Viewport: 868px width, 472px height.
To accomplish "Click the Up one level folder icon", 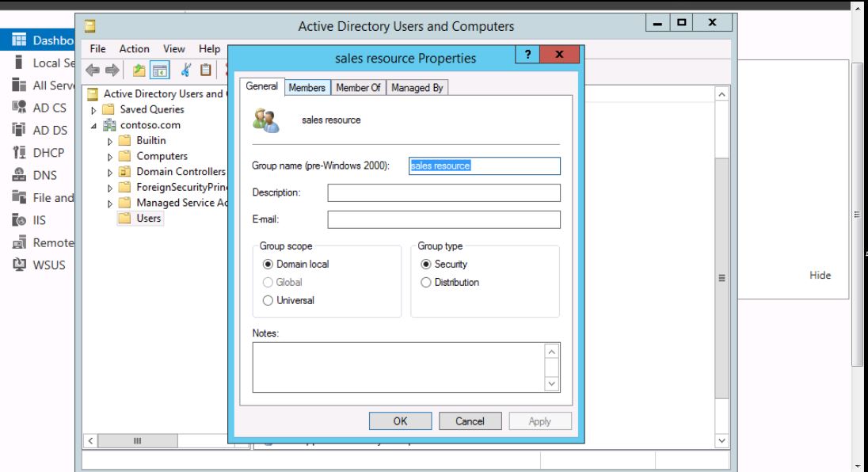I will click(139, 70).
